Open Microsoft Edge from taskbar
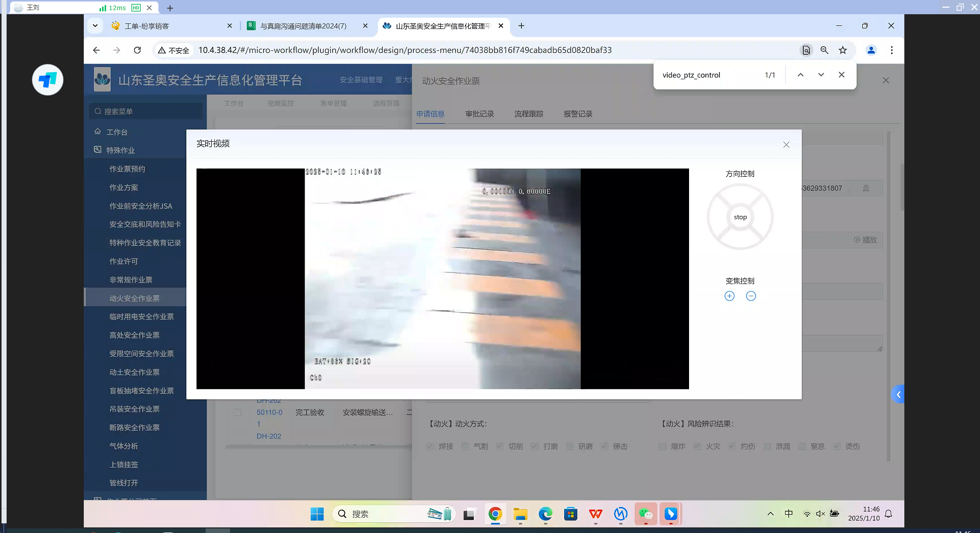This screenshot has height=533, width=980. click(x=545, y=514)
